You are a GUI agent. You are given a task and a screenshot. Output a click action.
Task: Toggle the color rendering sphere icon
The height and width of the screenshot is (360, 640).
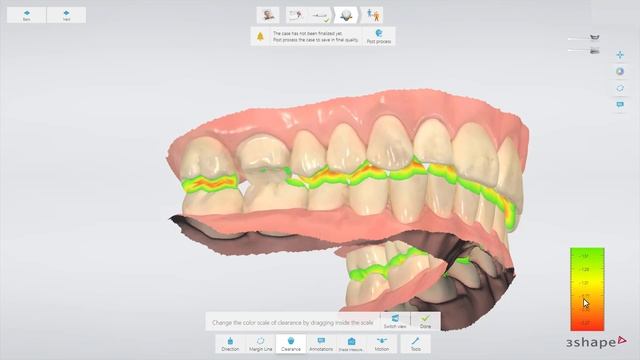pos(620,71)
